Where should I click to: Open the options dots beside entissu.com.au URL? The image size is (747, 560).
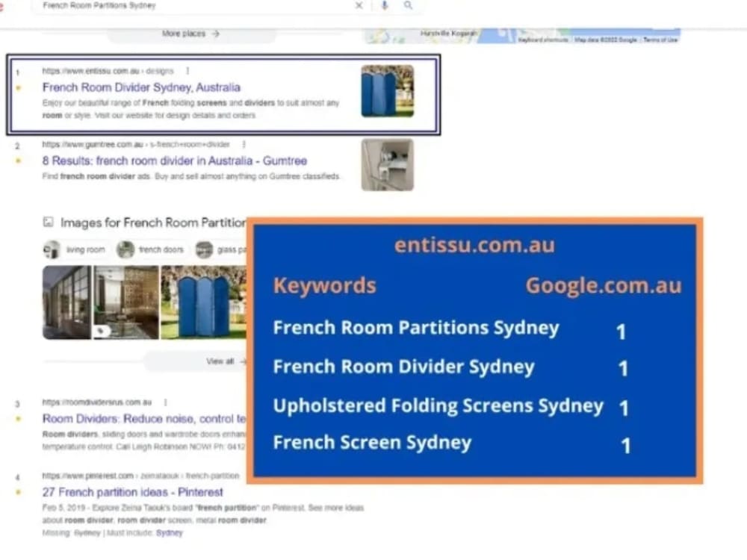pyautogui.click(x=187, y=71)
